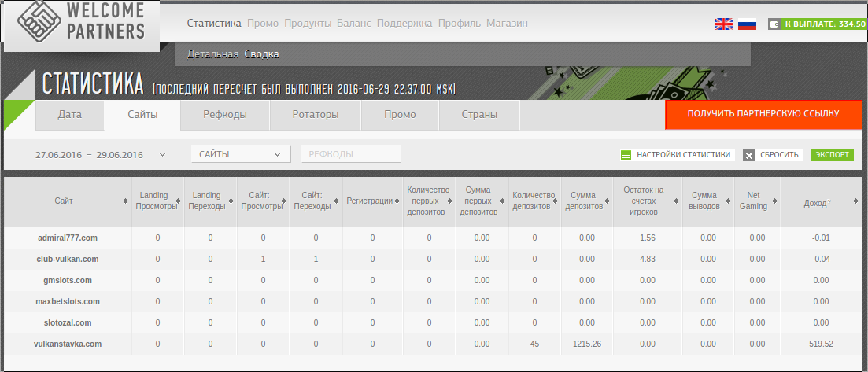The width and height of the screenshot is (868, 372).
Task: Click the Экспорт button
Action: 833,155
